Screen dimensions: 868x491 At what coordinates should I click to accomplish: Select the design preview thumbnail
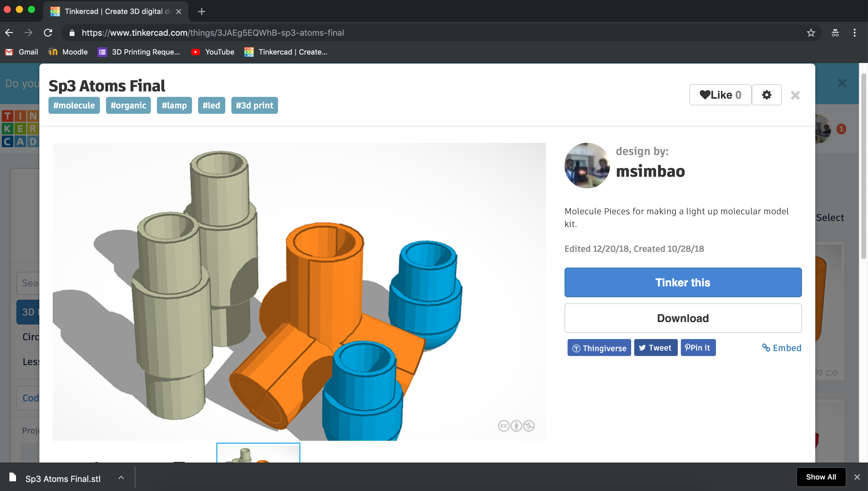coord(258,453)
